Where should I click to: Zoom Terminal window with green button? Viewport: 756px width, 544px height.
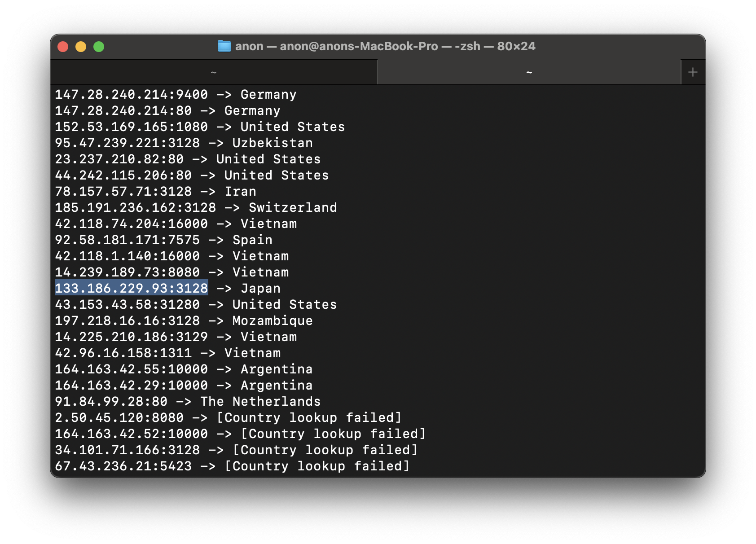99,47
